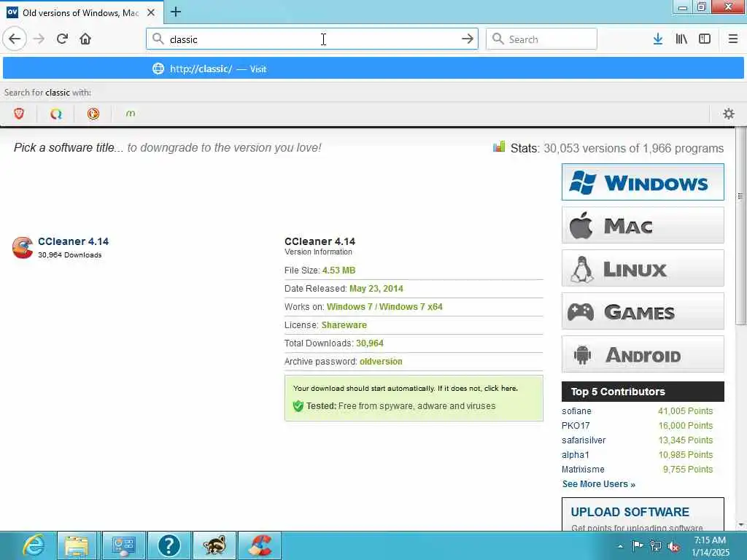Image resolution: width=747 pixels, height=560 pixels.
Task: Click the forward navigation arrow
Action: coord(39,39)
